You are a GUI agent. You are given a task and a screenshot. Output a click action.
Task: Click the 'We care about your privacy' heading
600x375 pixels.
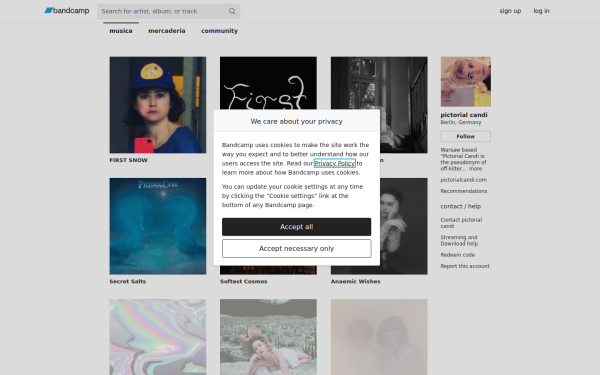coord(297,121)
